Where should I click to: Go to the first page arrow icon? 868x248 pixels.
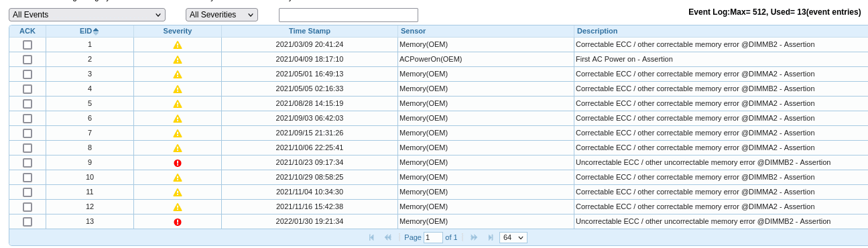[371, 237]
